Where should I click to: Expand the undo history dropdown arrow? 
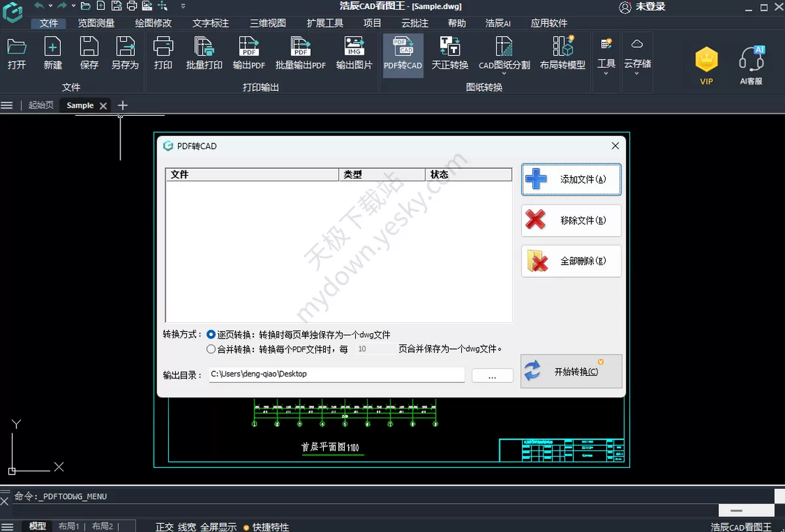pyautogui.click(x=50, y=6)
